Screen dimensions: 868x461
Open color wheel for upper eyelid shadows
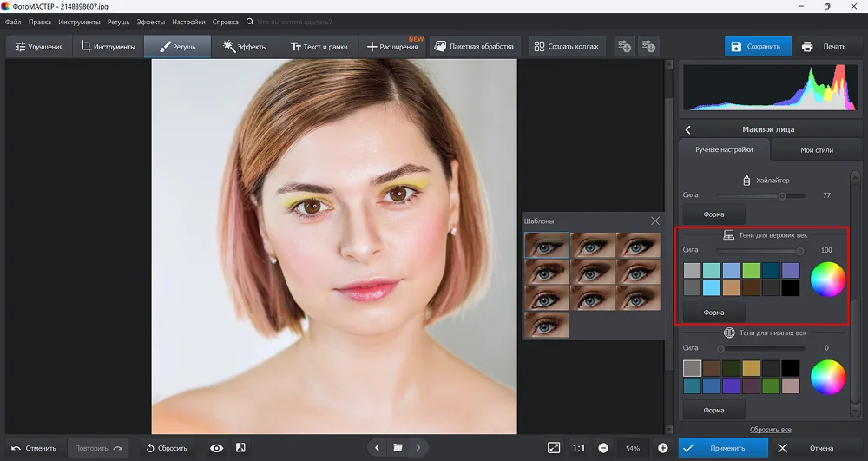point(827,279)
